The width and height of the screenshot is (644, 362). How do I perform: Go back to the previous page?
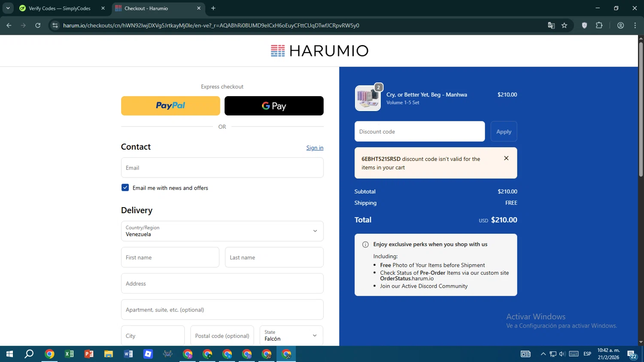click(x=9, y=25)
